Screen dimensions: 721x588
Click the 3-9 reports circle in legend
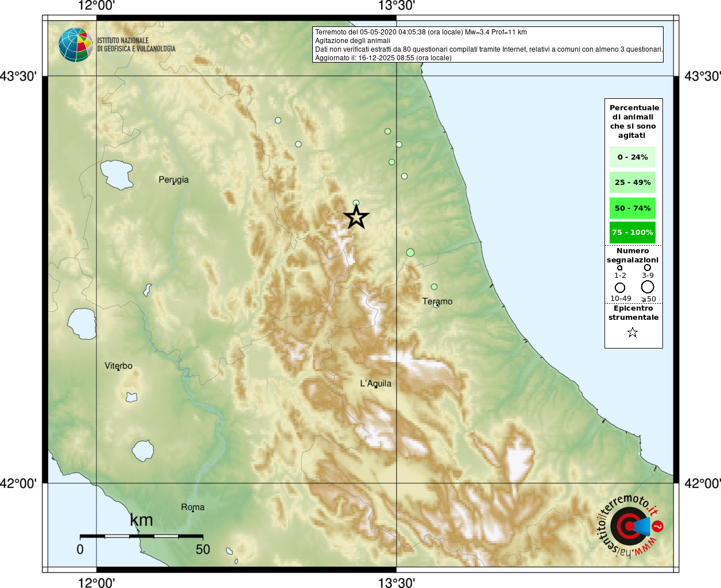[648, 268]
